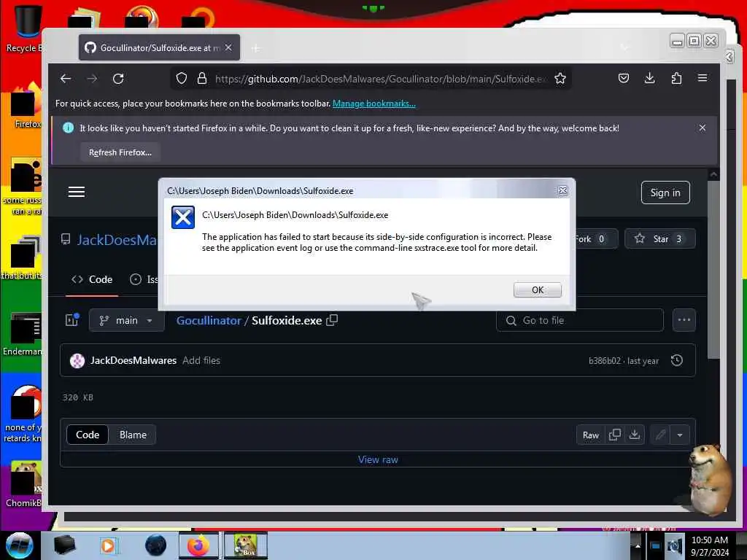Open the Firefox downloads panel
Image resolution: width=747 pixels, height=560 pixels.
[649, 78]
